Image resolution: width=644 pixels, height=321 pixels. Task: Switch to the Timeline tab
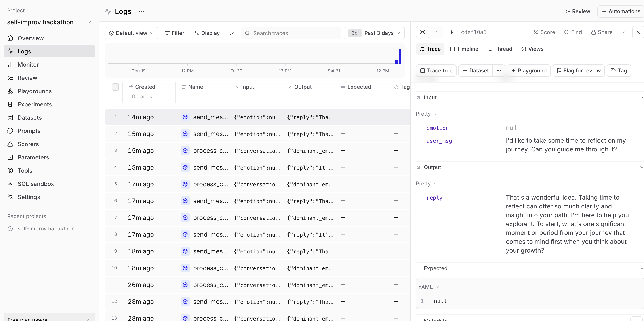(x=464, y=49)
